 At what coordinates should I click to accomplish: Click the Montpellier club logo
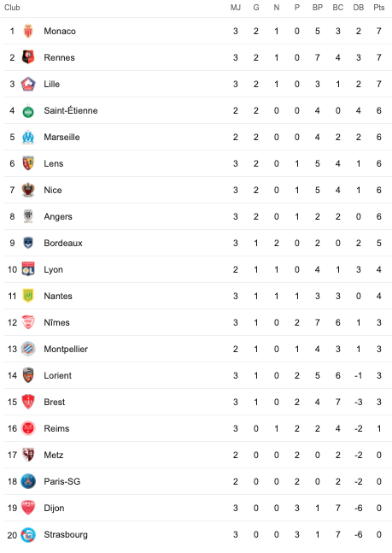pyautogui.click(x=28, y=349)
